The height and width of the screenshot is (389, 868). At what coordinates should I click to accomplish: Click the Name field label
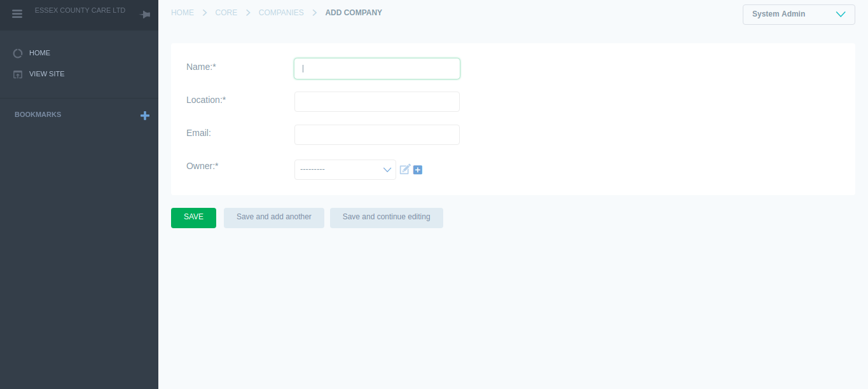201,67
